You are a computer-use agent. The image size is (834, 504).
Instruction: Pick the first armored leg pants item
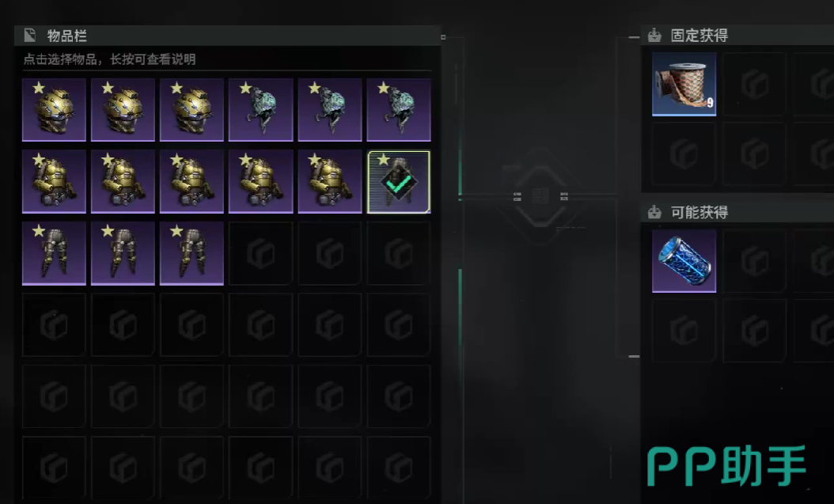click(54, 254)
